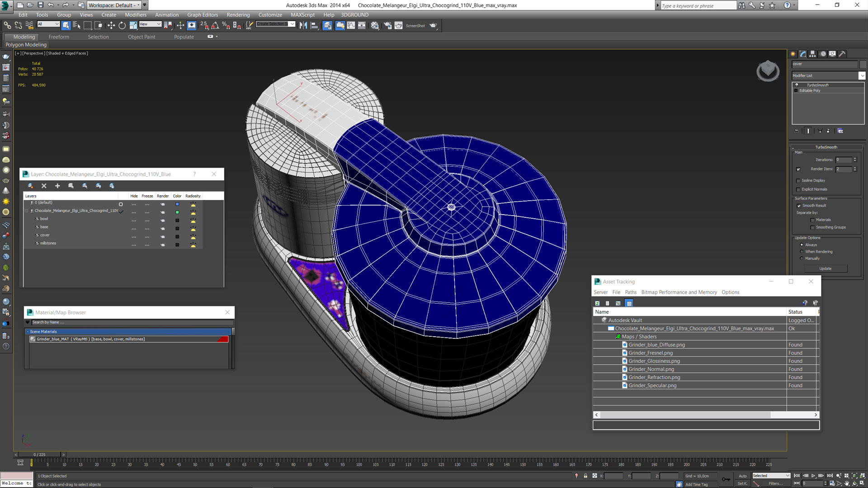Expand the Editable Poly stack entry
This screenshot has width=868, height=488.
pyautogui.click(x=796, y=91)
